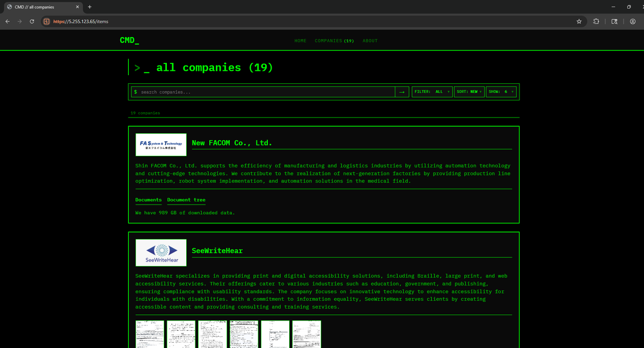The height and width of the screenshot is (348, 644).
Task: Open the browser sidebar panel icon
Action: click(x=614, y=21)
